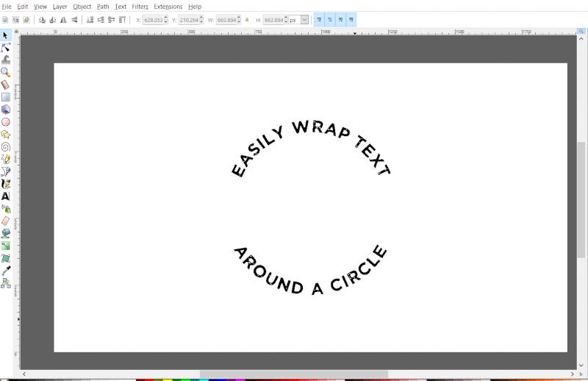Click the horizontal scrollbar thumb
This screenshot has width=588, height=381.
coord(293,374)
